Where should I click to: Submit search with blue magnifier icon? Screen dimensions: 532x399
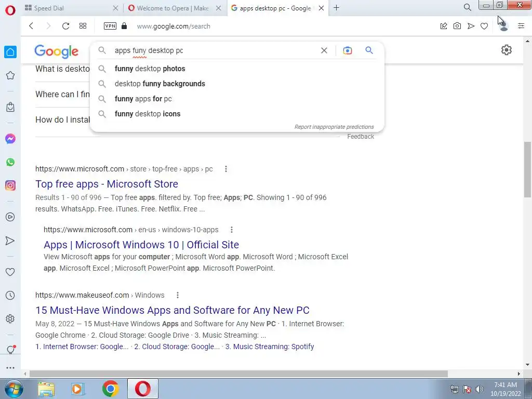coord(369,50)
